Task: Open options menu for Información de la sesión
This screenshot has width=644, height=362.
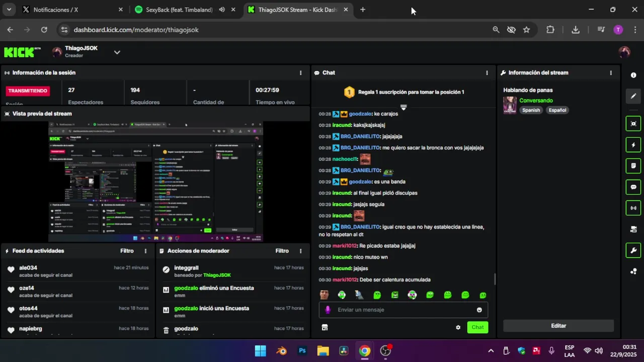Action: 300,72
